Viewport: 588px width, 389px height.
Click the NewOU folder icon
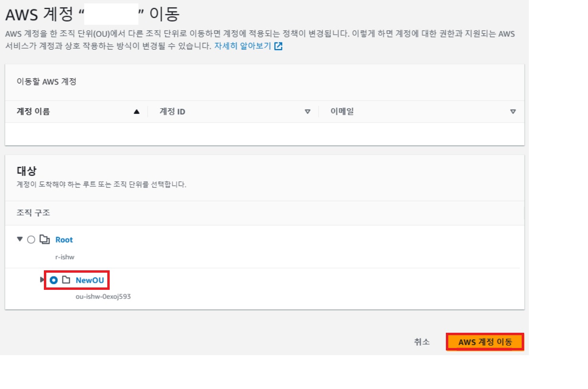coord(66,280)
